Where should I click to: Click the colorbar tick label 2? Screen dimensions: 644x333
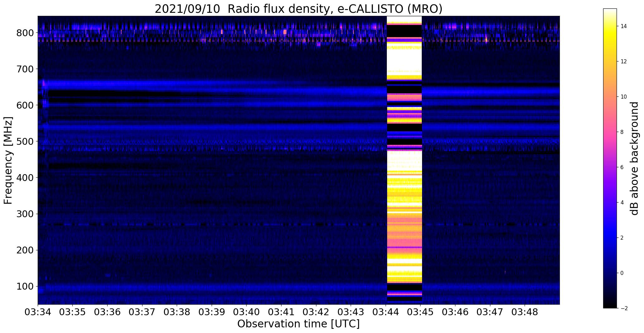click(x=622, y=238)
